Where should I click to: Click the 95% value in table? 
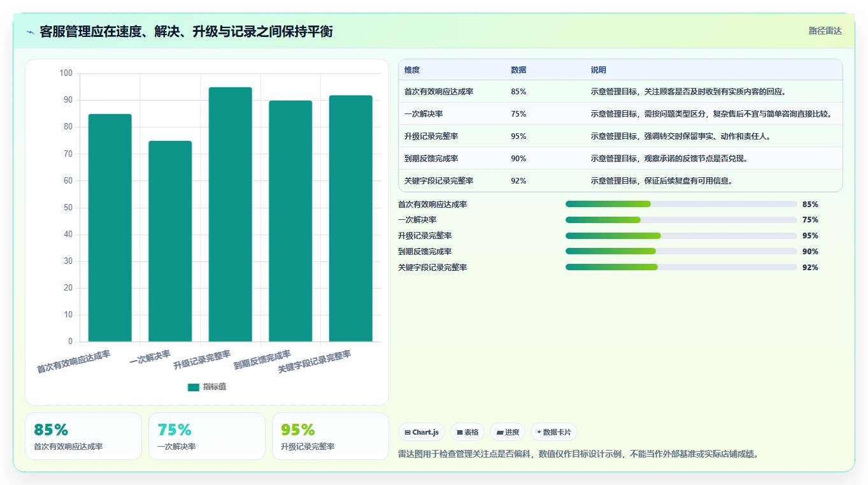518,136
